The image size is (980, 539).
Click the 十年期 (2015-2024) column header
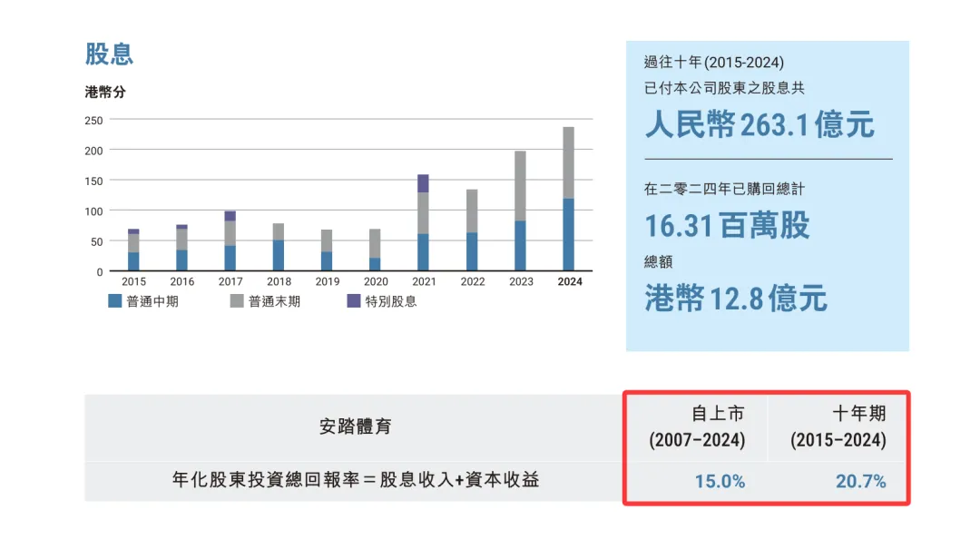(x=838, y=427)
